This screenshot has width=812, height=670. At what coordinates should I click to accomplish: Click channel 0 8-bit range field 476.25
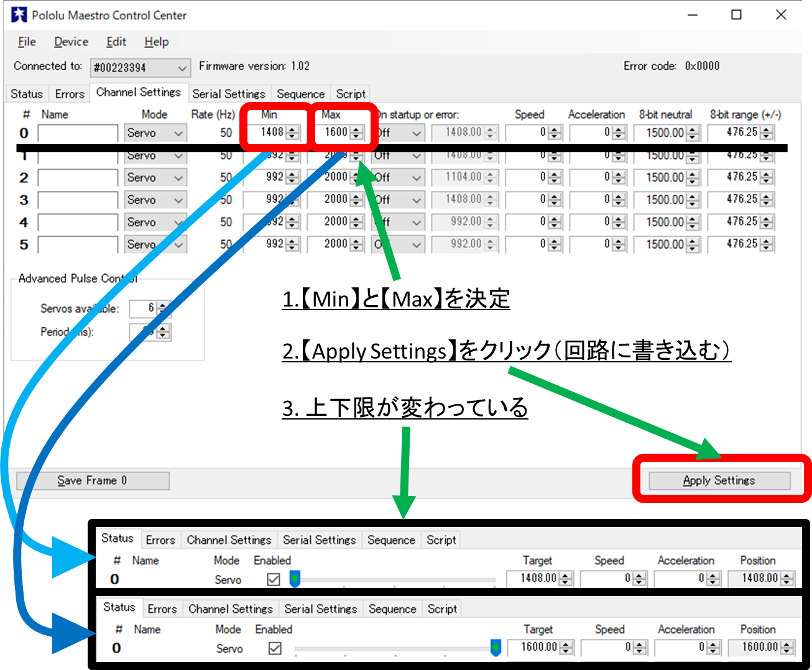point(735,132)
